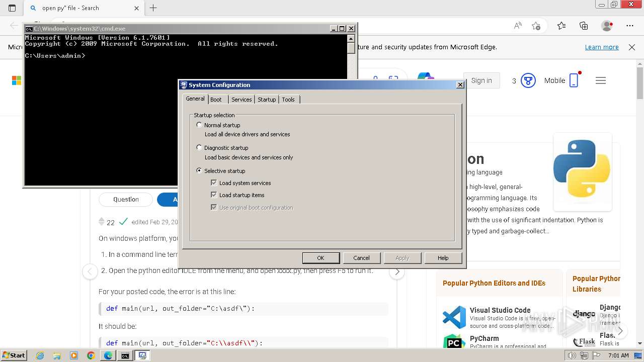Open File Explorer from taskbar
This screenshot has height=362, width=644.
[57, 355]
